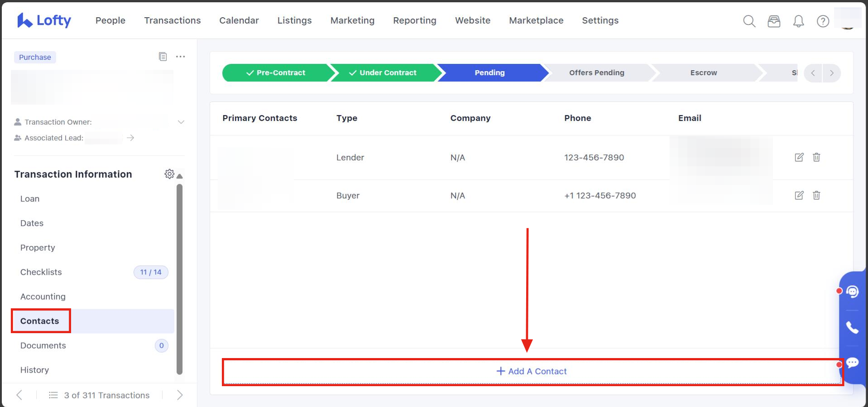Delete the Buyer contact row
The image size is (868, 407).
816,195
